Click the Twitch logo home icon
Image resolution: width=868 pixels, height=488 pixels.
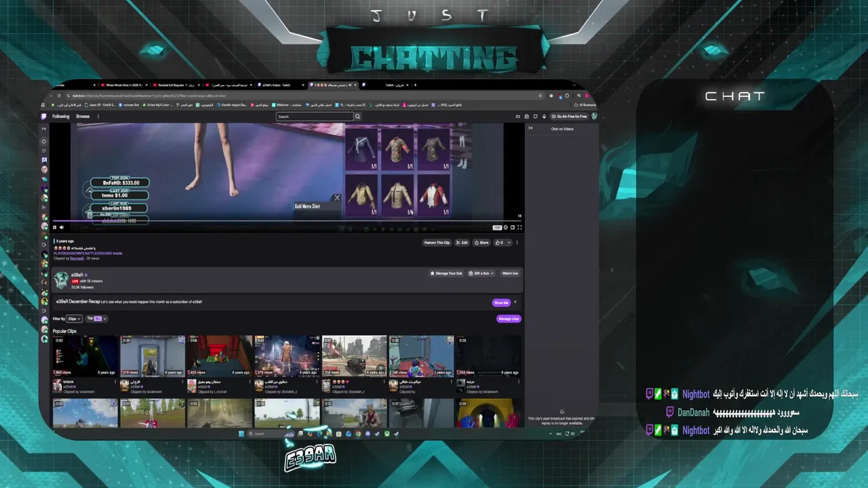[44, 117]
